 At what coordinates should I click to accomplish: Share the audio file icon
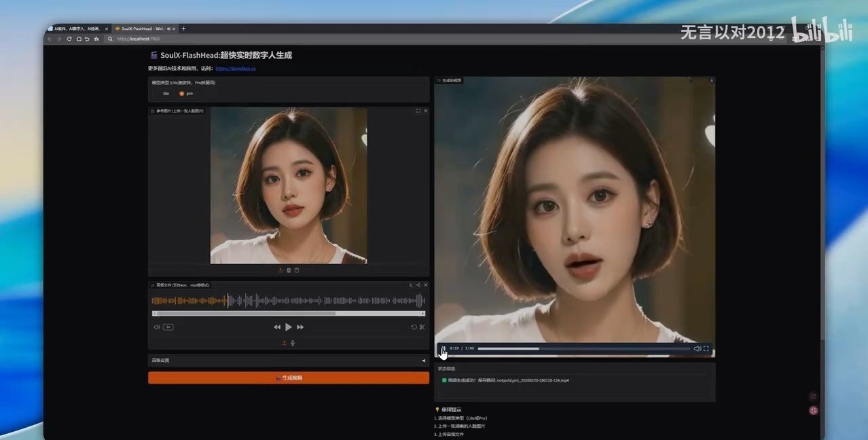418,285
